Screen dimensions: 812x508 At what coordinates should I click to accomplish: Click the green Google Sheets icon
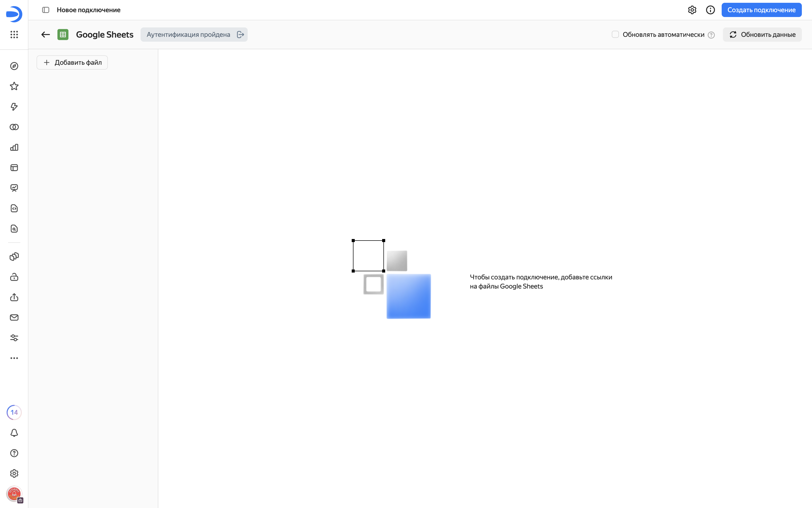click(63, 35)
